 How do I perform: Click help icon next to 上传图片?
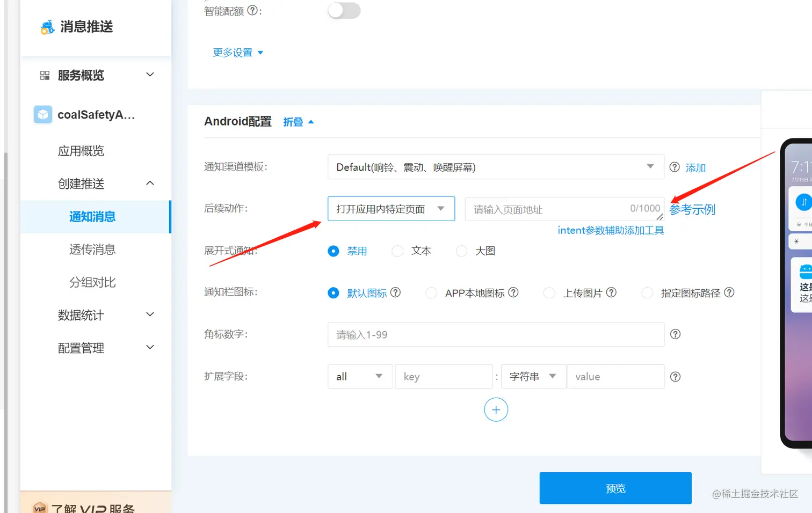point(611,292)
